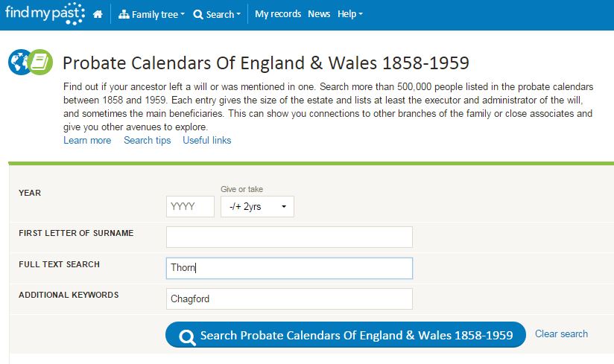Click the findmypast logo
The image size is (614, 364).
(x=43, y=13)
